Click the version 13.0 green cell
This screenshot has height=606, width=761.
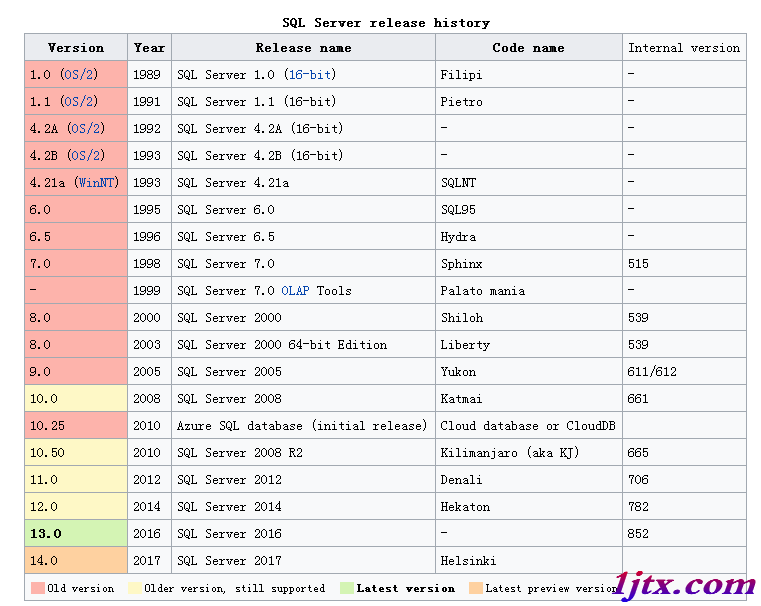(x=76, y=534)
